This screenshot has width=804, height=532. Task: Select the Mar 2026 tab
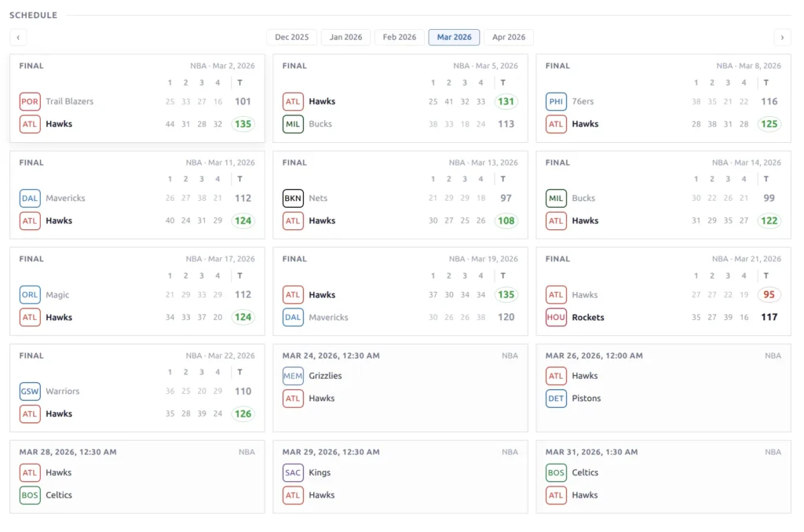pos(454,37)
